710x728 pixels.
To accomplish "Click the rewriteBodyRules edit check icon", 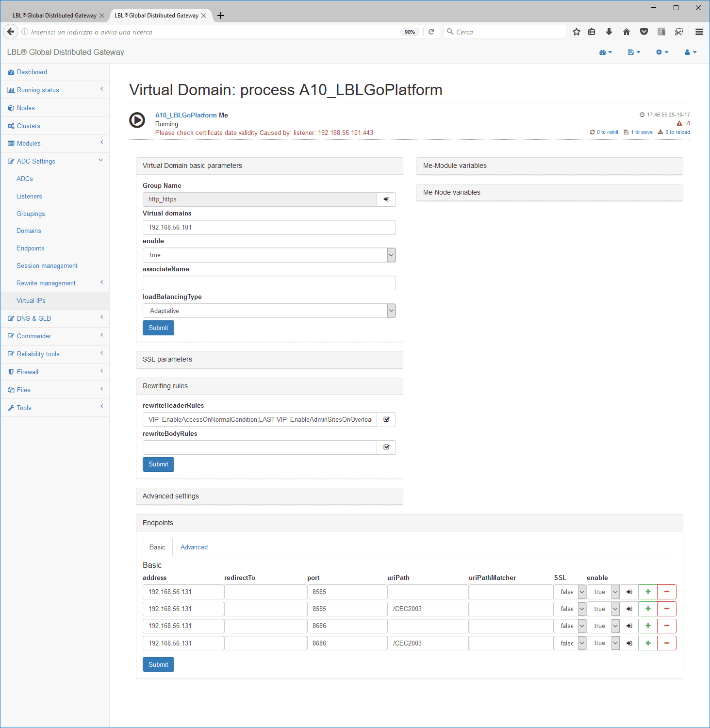I will (x=386, y=447).
